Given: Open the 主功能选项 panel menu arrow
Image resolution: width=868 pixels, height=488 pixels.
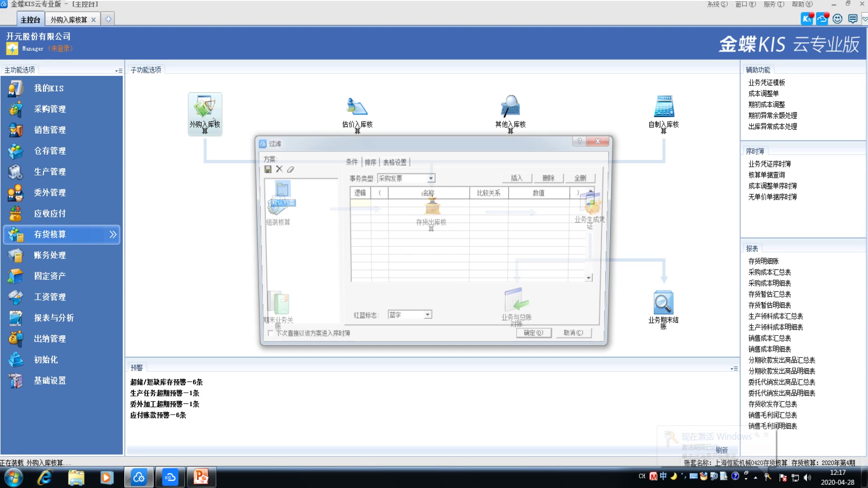Looking at the screenshot, I should 119,70.
